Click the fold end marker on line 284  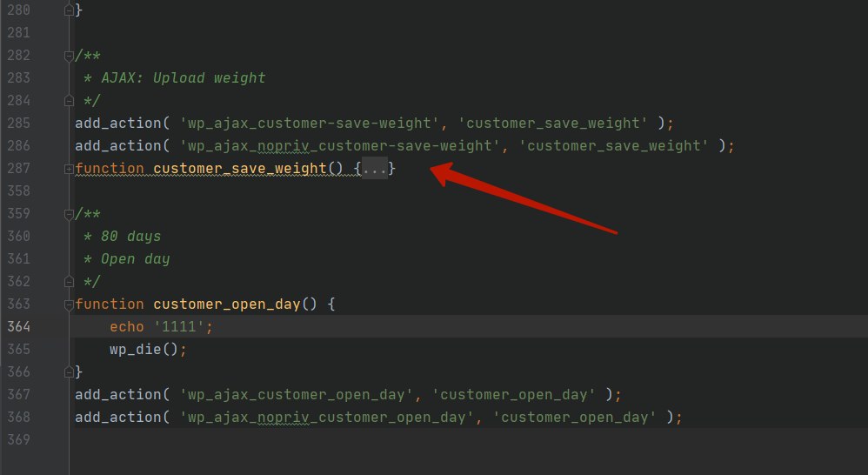[x=69, y=101]
